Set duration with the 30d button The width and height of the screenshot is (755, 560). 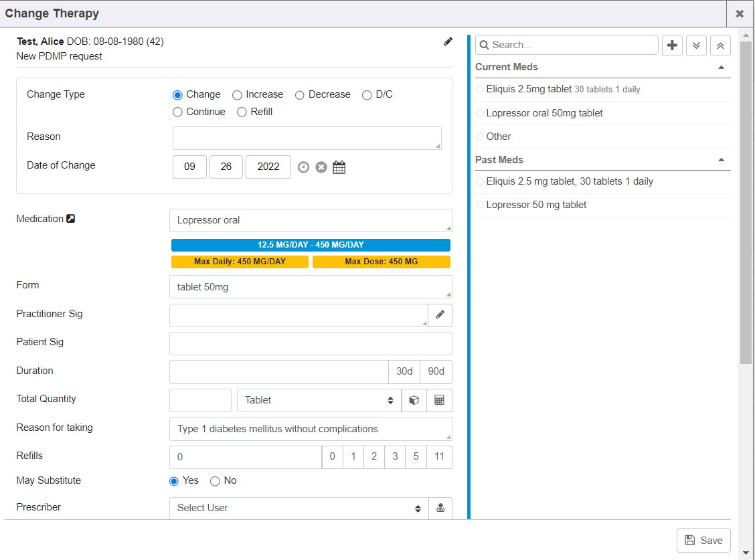point(404,371)
